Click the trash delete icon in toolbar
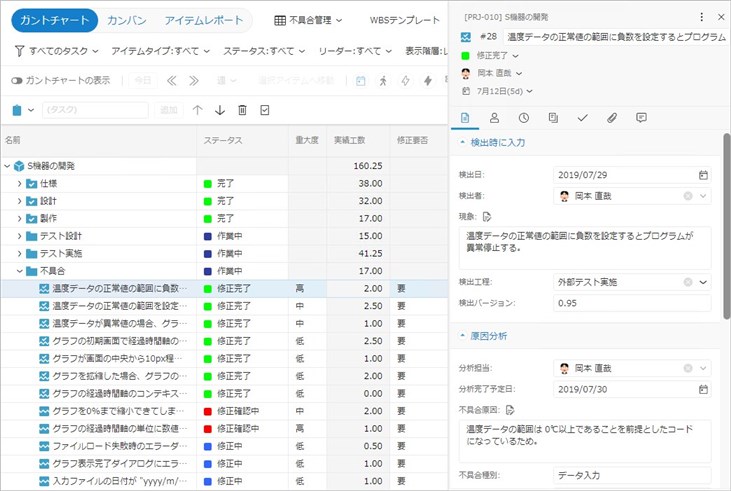The image size is (731, 491). click(x=242, y=110)
